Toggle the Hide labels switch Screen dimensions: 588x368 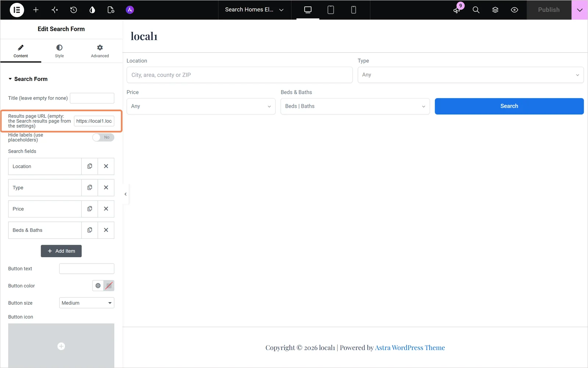(x=103, y=137)
